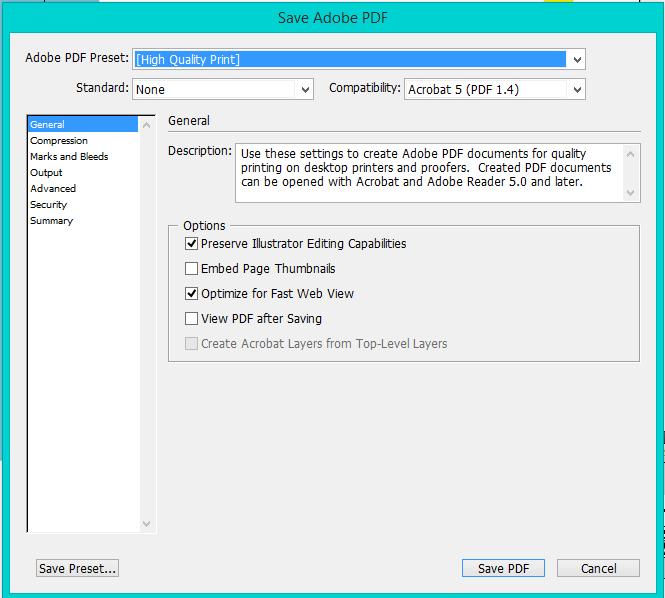Click the Save PDF button
This screenshot has width=665, height=598.
(x=503, y=568)
